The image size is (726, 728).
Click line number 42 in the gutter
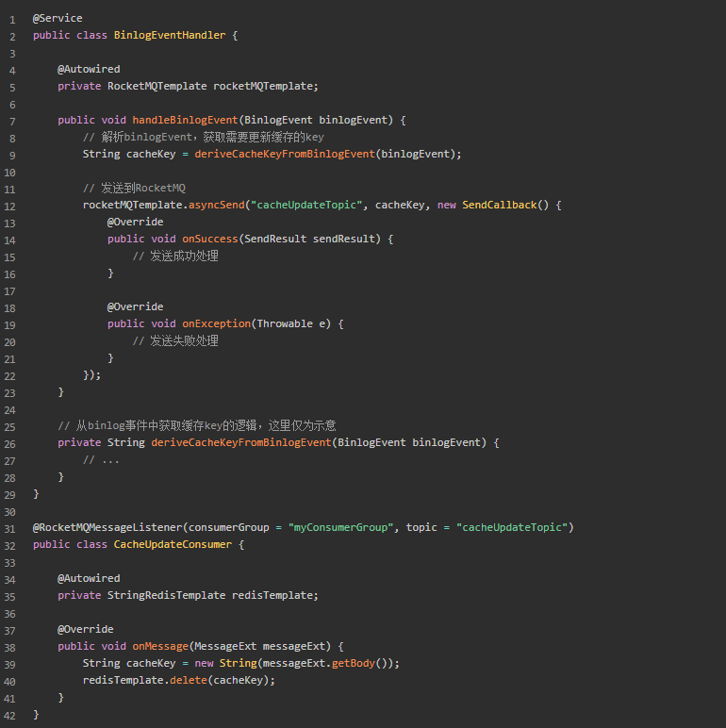(x=9, y=717)
